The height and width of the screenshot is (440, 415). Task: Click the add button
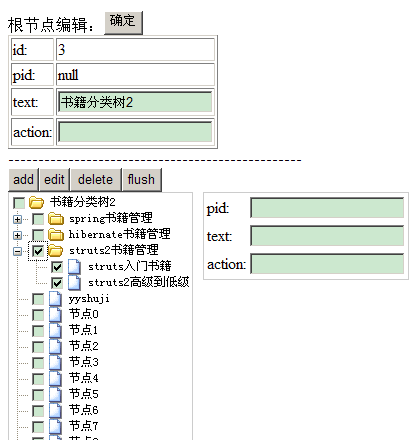[x=23, y=180]
